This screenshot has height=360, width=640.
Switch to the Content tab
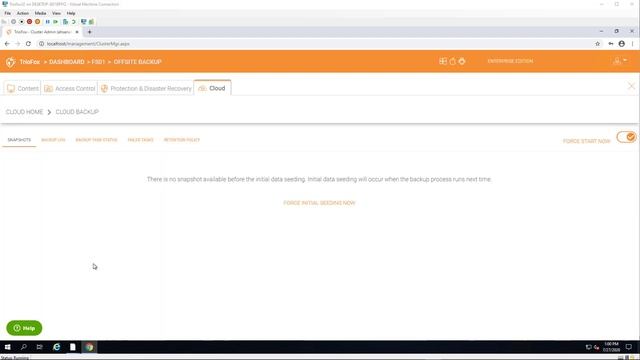(22, 88)
